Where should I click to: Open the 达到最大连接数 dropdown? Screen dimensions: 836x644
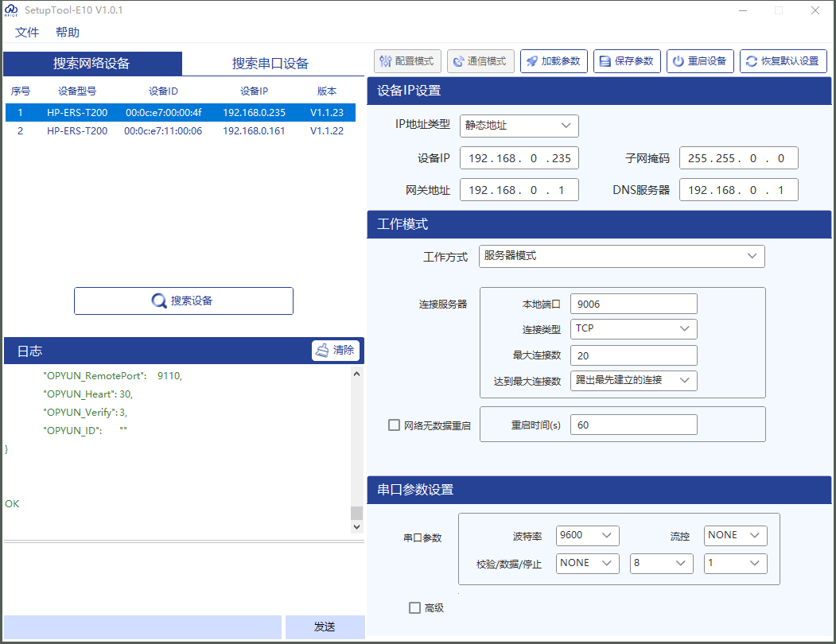click(x=633, y=381)
